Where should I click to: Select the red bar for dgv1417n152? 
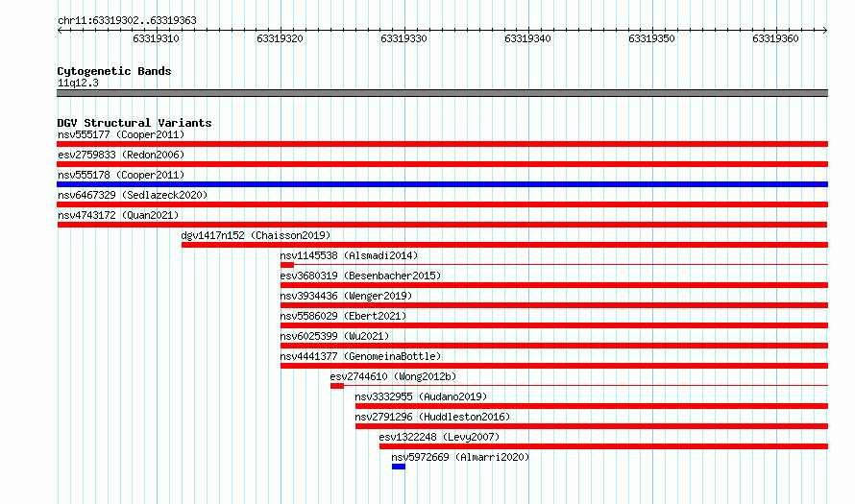pos(505,245)
